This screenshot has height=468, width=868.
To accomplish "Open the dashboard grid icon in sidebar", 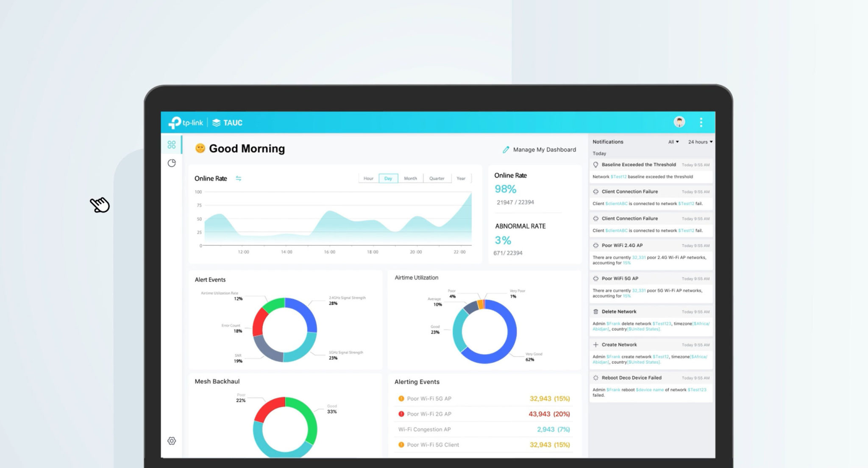I will pos(172,145).
